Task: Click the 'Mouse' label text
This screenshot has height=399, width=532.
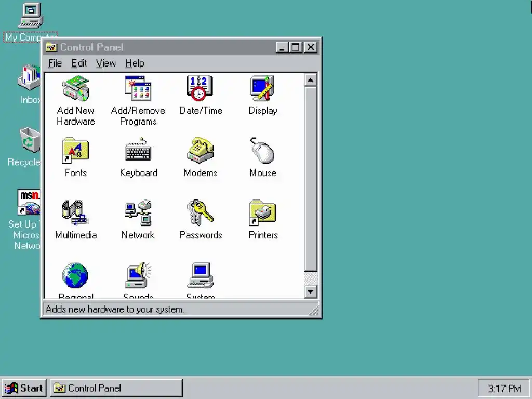Action: tap(263, 172)
